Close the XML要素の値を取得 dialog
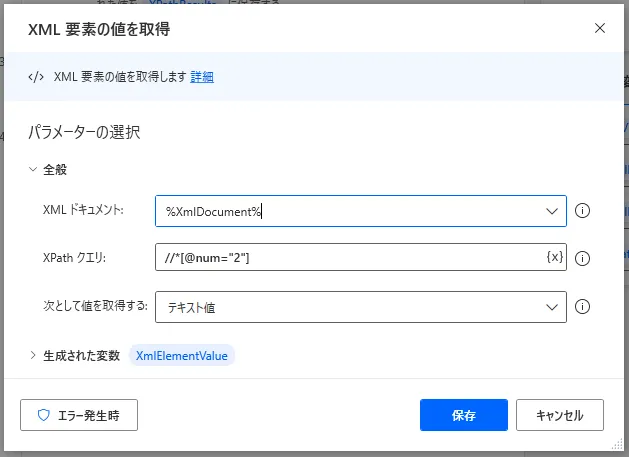 point(599,28)
